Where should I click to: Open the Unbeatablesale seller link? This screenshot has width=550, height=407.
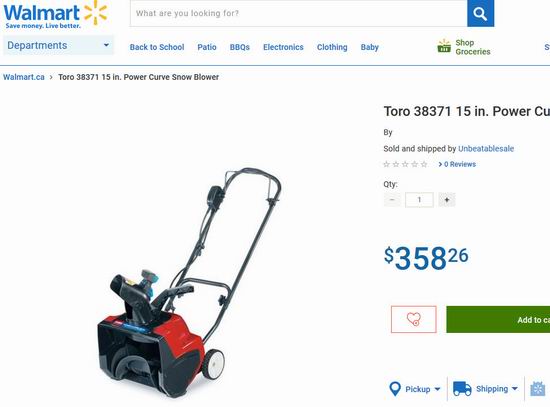[486, 149]
